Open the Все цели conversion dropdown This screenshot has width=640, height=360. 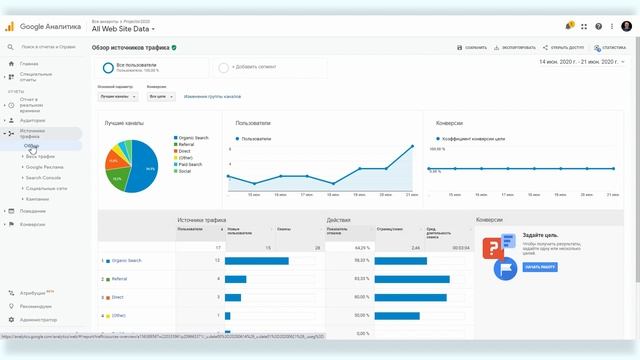161,97
